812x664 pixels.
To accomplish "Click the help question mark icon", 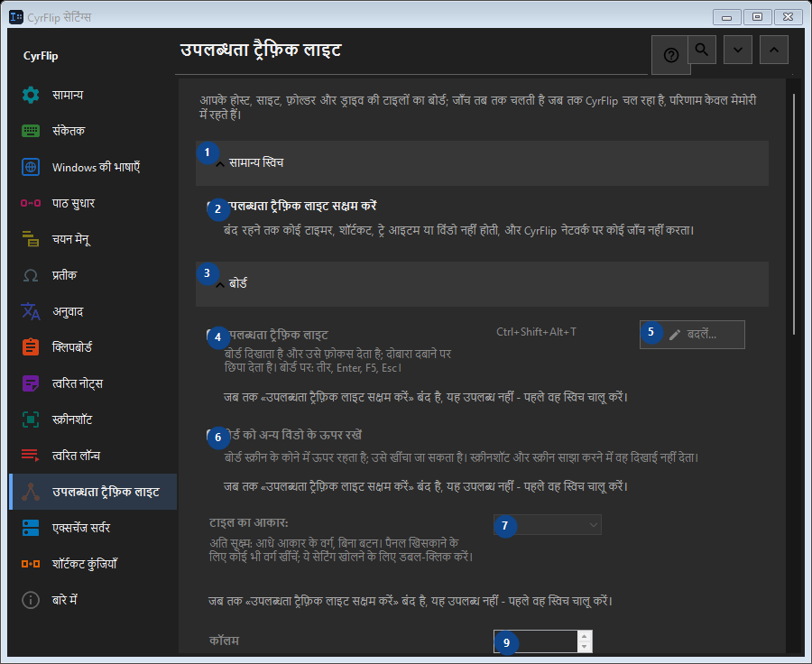I will pos(670,55).
